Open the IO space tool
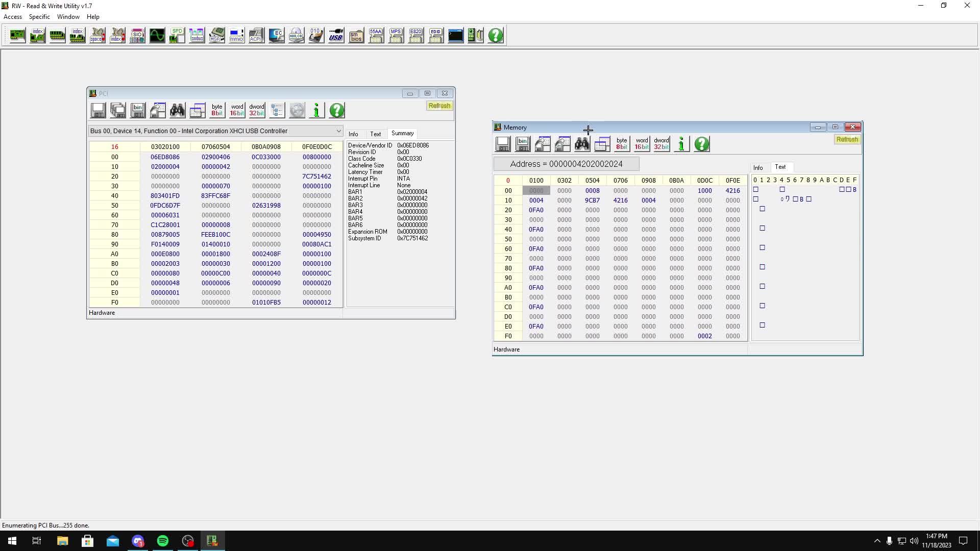The height and width of the screenshot is (551, 980). coord(97,35)
